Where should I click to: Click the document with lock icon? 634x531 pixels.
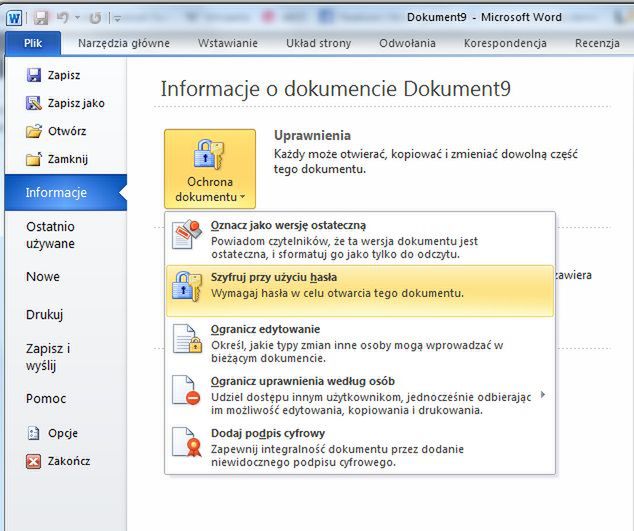click(187, 338)
